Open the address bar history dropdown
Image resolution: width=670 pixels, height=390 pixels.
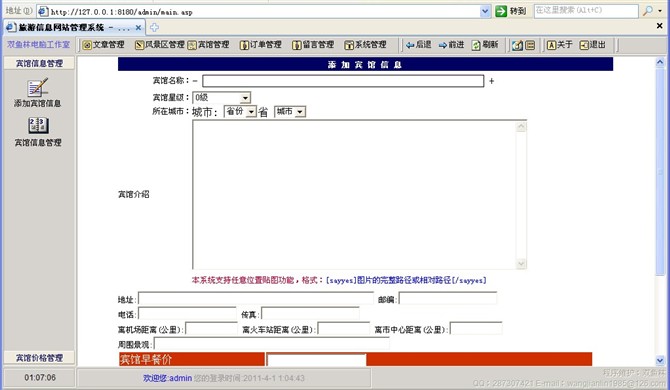pyautogui.click(x=485, y=12)
